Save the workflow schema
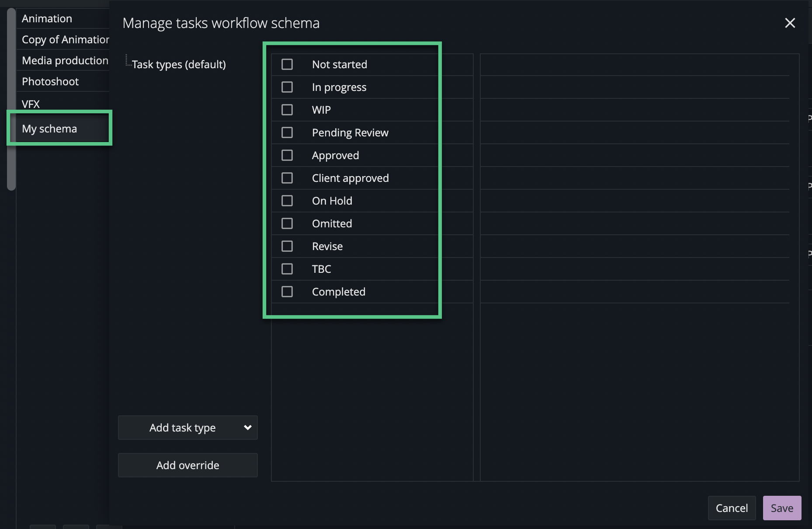This screenshot has height=529, width=812. [782, 508]
